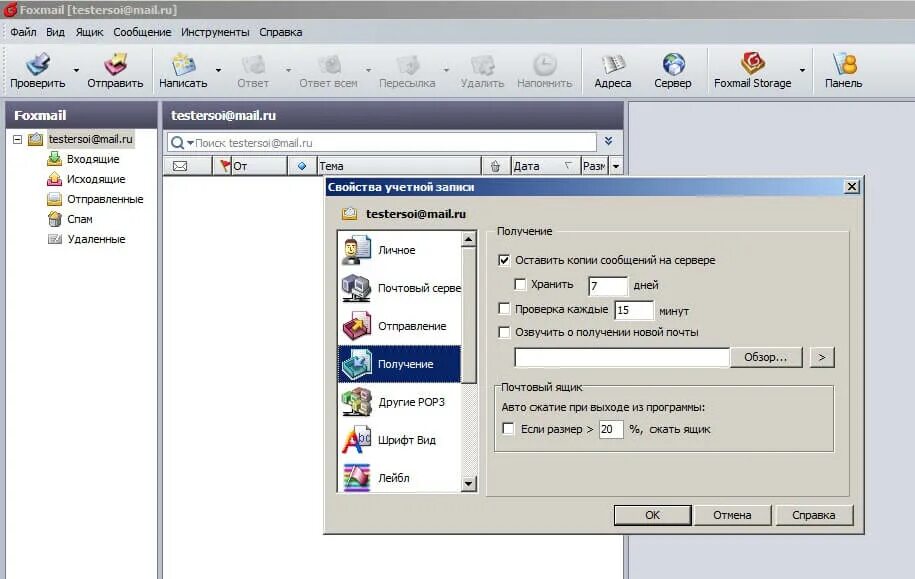Screen dimensions: 915x579
Task: Open the Вид menu
Action: tap(55, 32)
